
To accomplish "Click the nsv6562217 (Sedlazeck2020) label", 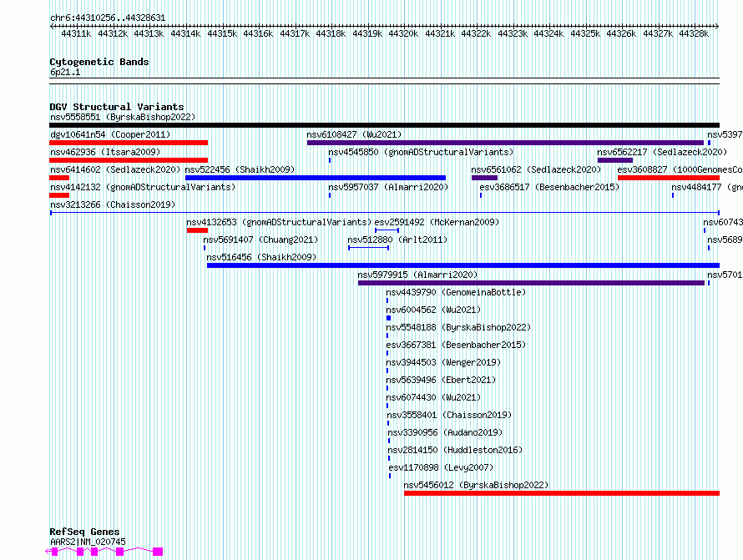I will point(662,152).
